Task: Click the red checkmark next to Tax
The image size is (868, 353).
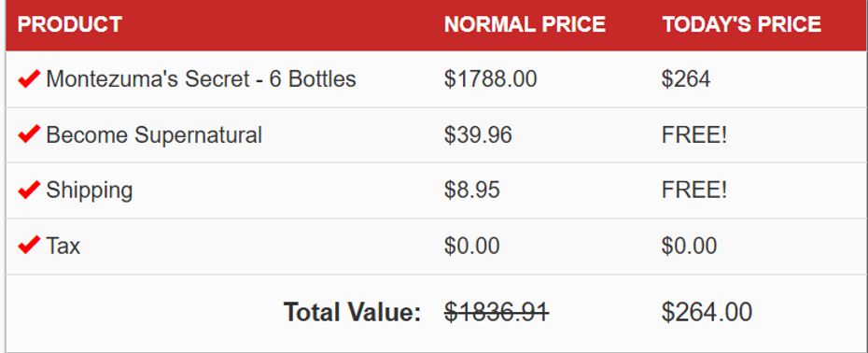Action: pyautogui.click(x=29, y=246)
